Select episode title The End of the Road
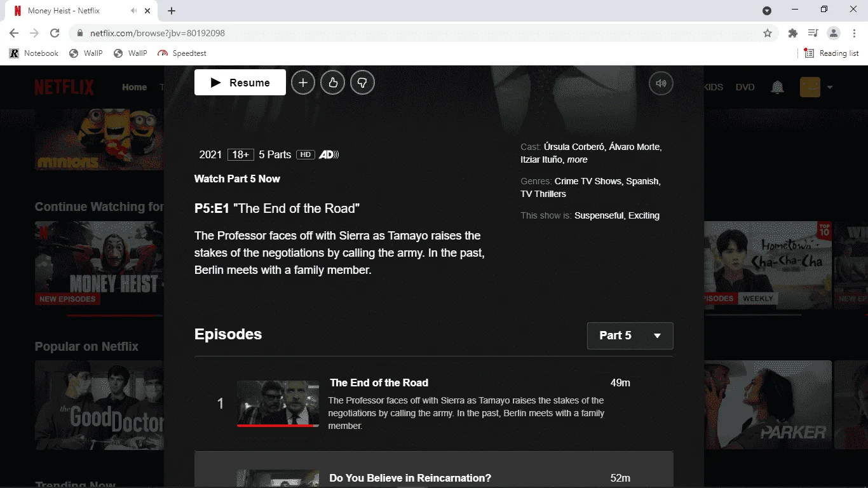The width and height of the screenshot is (868, 488). 379,383
